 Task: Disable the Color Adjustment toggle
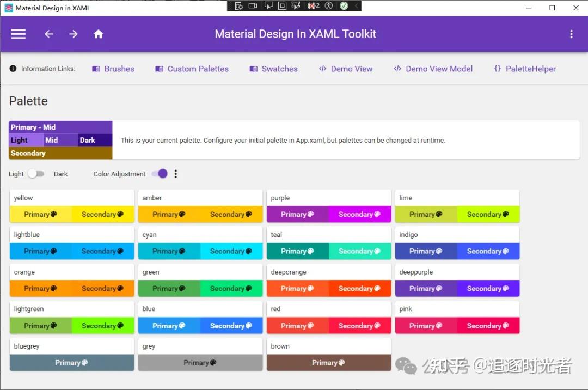click(x=160, y=173)
